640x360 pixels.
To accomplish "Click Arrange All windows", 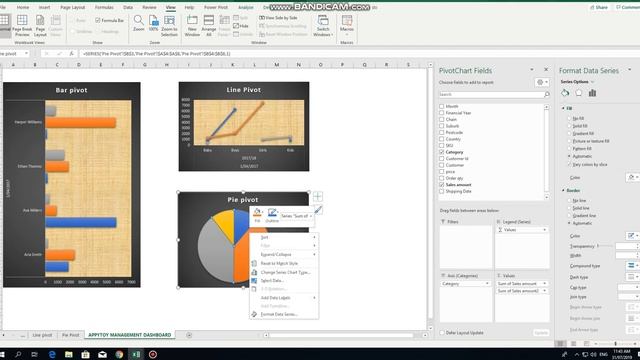I will tap(209, 25).
